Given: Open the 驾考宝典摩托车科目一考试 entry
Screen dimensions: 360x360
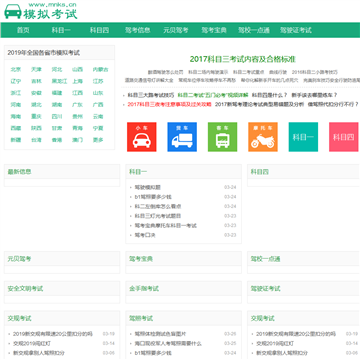Looking at the screenshot, I should 166,226.
